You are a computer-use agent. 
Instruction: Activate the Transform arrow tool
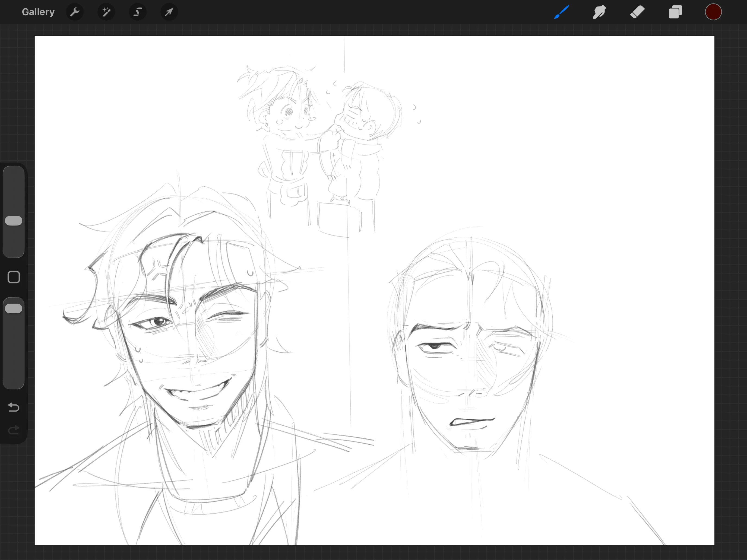pyautogui.click(x=169, y=12)
